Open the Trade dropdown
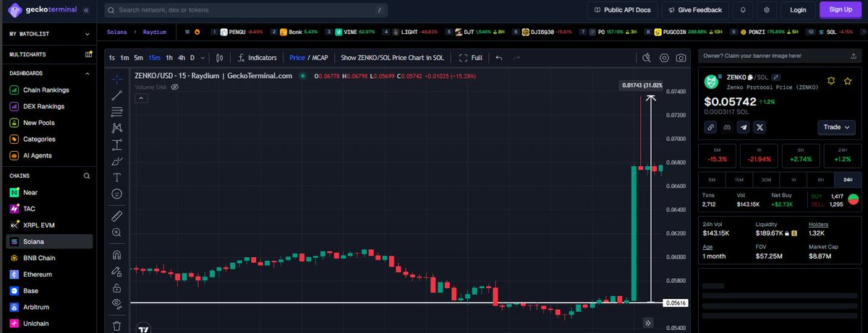The height and width of the screenshot is (333, 868). (x=837, y=127)
